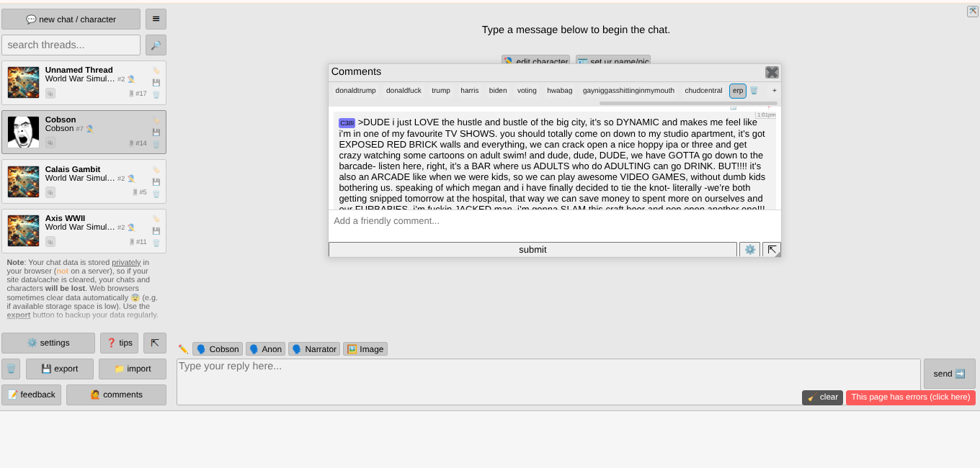Image resolution: width=980 pixels, height=468 pixels.
Task: Click trash icon on Calais Gambit thread
Action: tap(156, 194)
